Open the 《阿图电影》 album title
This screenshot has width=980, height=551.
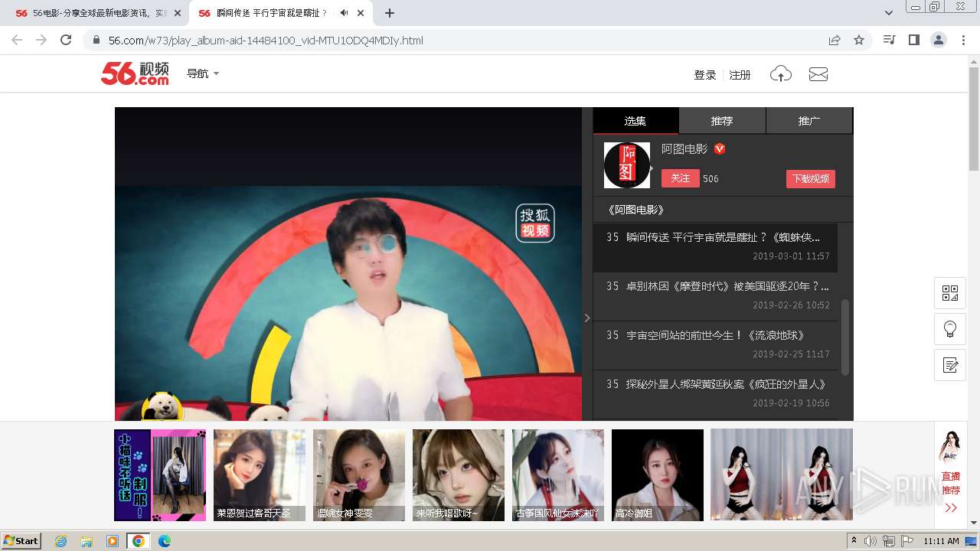tap(635, 210)
